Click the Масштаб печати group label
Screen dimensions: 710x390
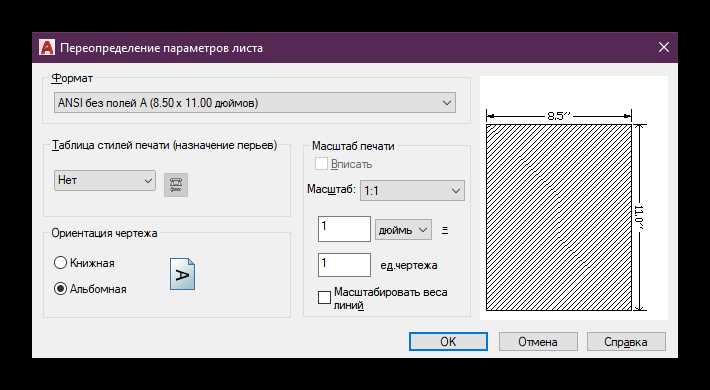(353, 146)
